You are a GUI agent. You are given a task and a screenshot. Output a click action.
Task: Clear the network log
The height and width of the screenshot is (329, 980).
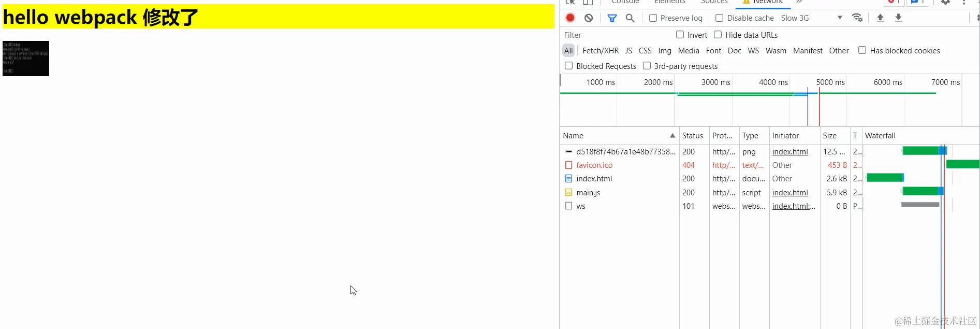(589, 18)
